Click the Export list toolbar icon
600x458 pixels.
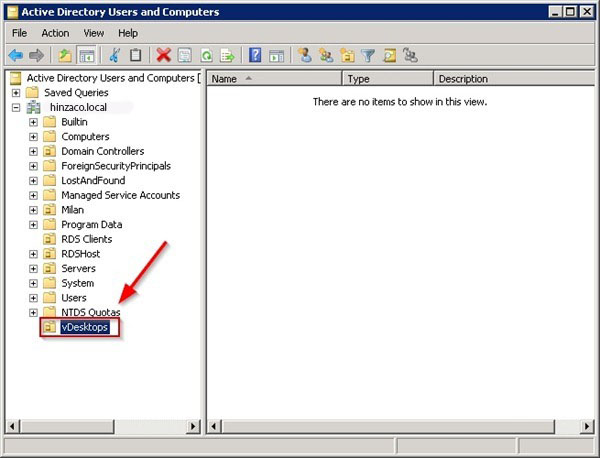coord(227,55)
